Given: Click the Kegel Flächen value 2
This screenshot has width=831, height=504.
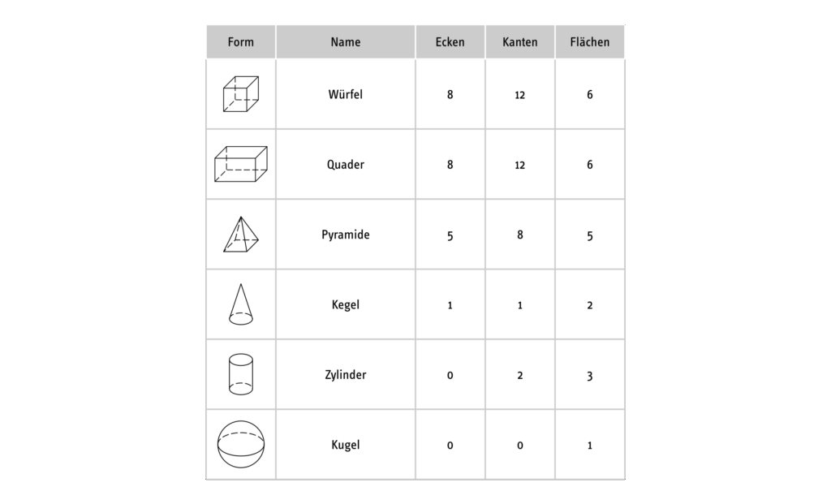Looking at the screenshot, I should [x=590, y=305].
